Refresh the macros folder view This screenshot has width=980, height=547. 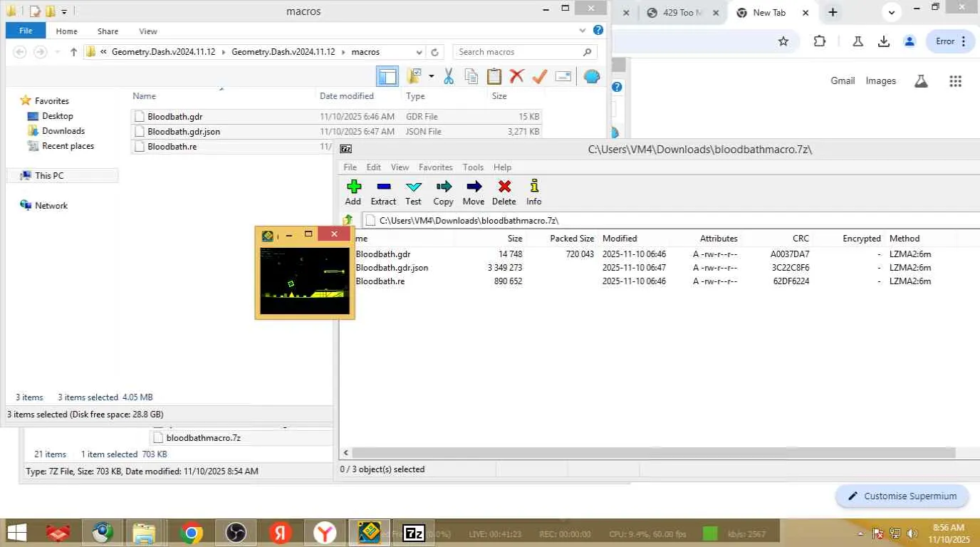pos(435,52)
